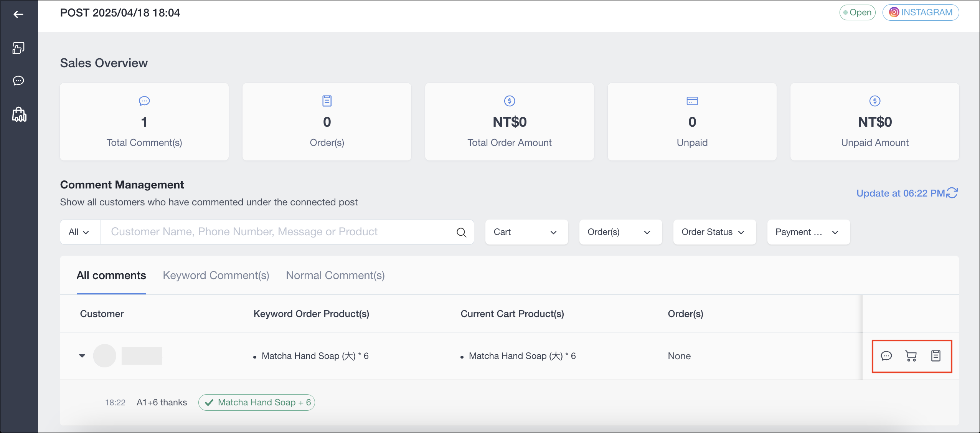Click the 18:22 comment timestamp
The image size is (980, 433).
(115, 402)
